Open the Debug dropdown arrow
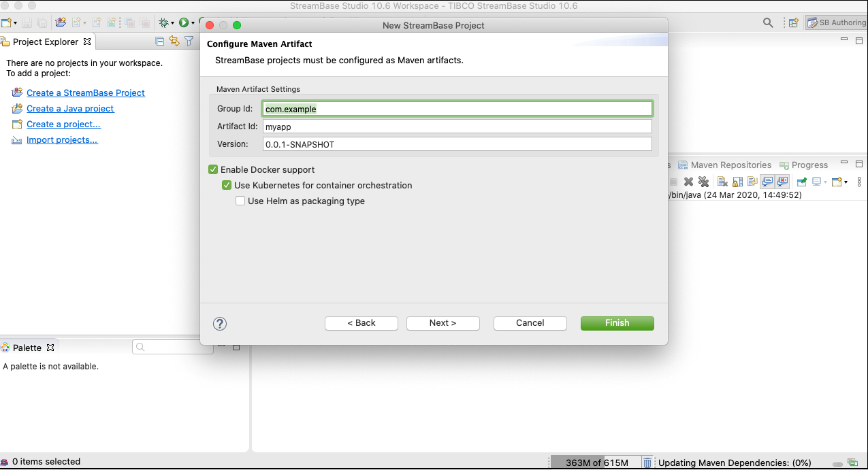868x470 pixels. coord(173,23)
